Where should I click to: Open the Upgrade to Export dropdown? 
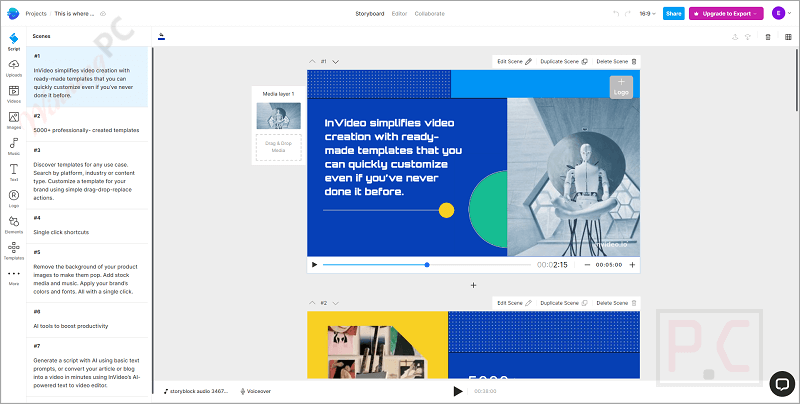tap(726, 14)
